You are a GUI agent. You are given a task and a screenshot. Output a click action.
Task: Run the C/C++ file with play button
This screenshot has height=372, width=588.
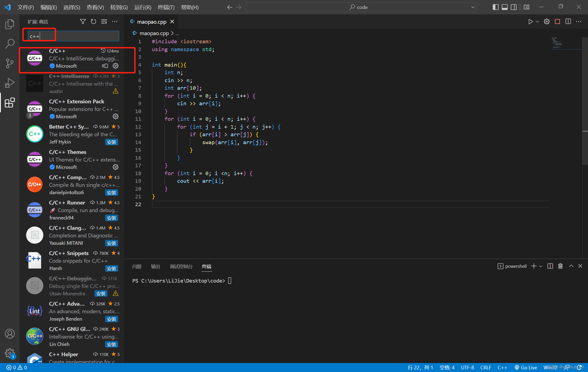coord(530,21)
